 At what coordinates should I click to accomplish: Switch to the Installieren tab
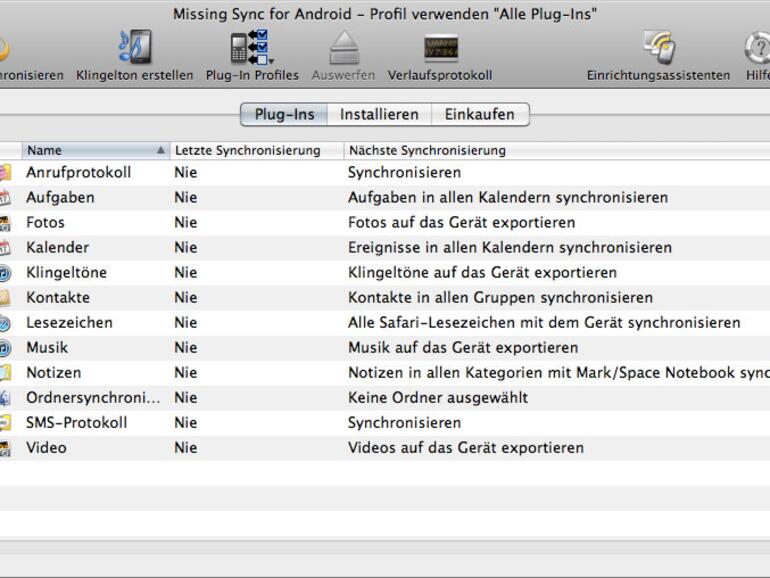point(379,114)
